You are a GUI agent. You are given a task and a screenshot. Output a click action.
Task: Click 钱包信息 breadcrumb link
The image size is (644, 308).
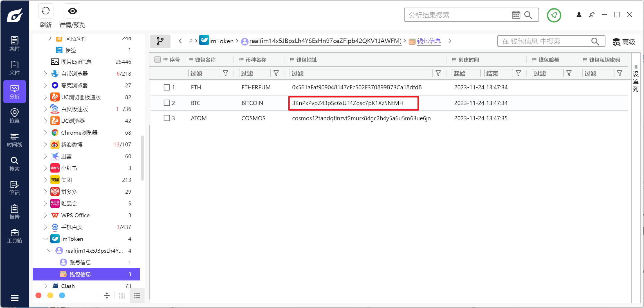[x=429, y=41]
